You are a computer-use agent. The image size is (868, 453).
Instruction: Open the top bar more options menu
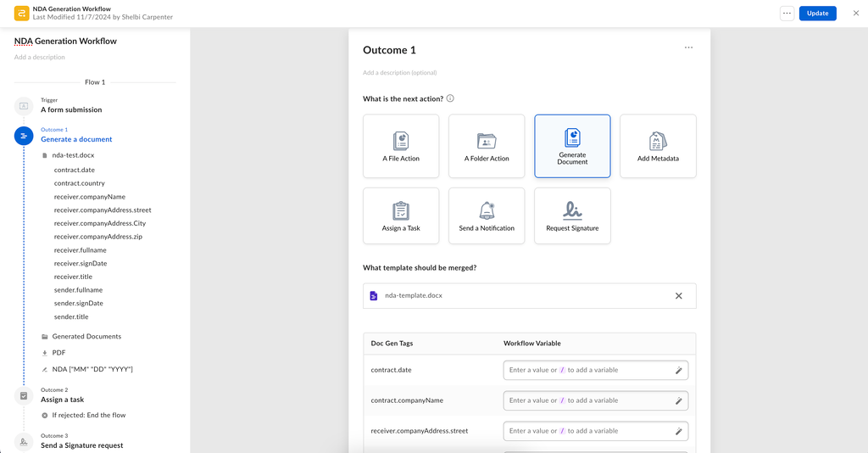[787, 14]
